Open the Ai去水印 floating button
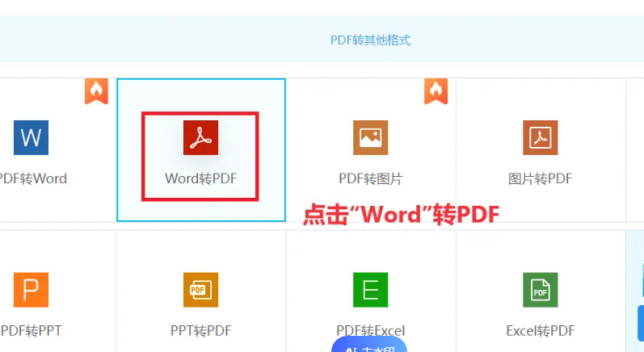 coord(369,345)
